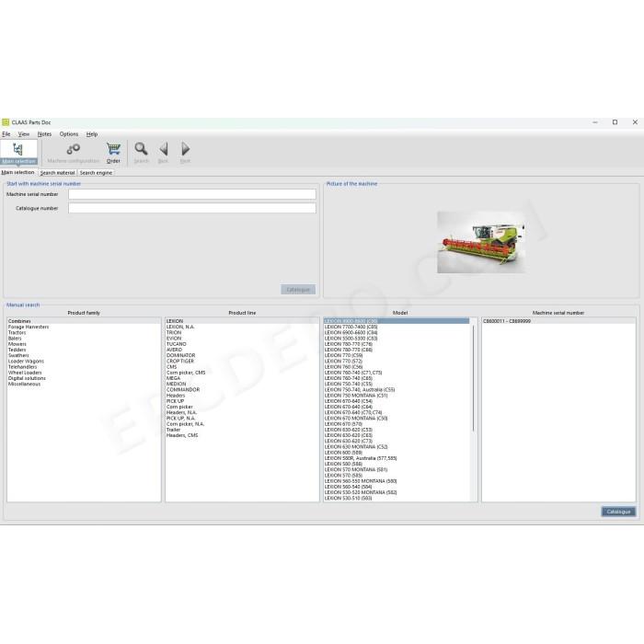The image size is (644, 644).
Task: Select Telehandlers in Product family
Action: click(x=84, y=367)
